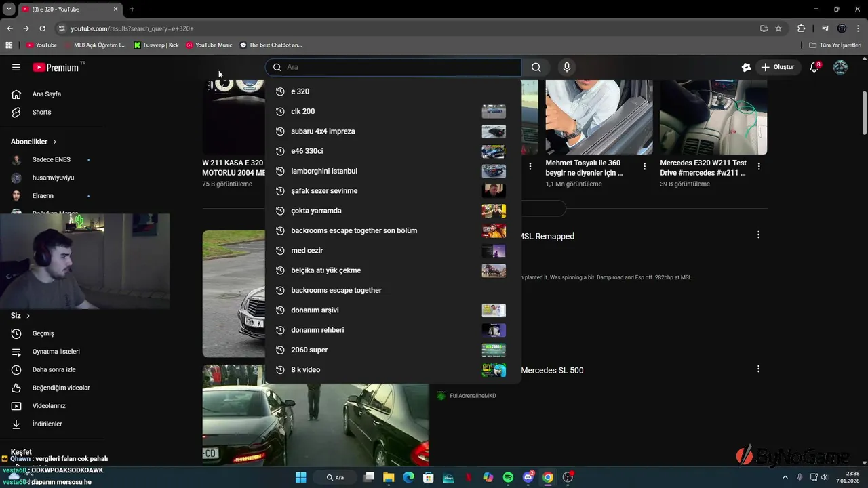This screenshot has height=488, width=868.
Task: Open Oynatma listeleri playlists icon
Action: (x=16, y=352)
